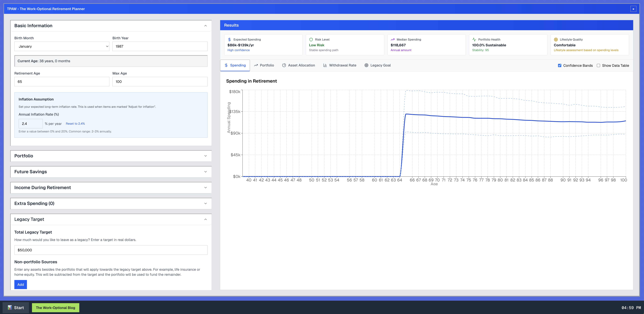The height and width of the screenshot is (314, 644).
Task: Click the Results panel header
Action: pos(426,25)
